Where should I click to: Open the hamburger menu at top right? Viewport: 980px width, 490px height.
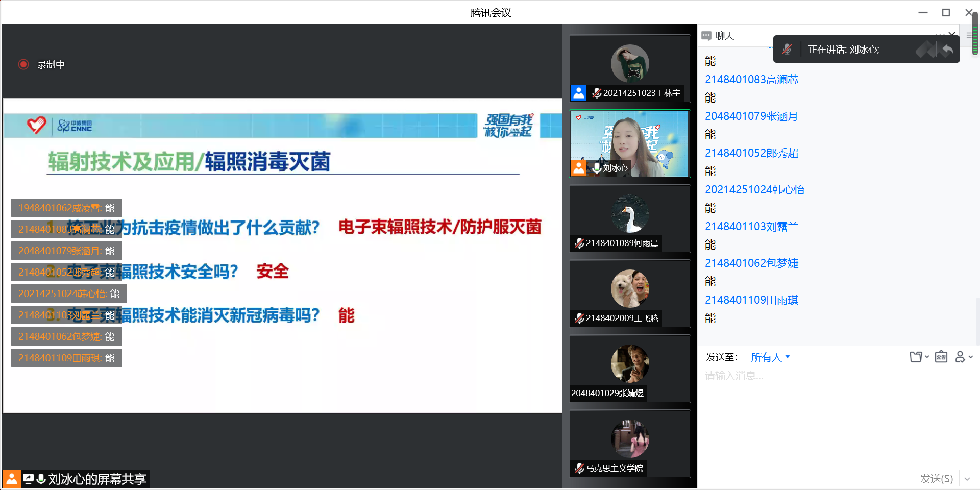(x=969, y=36)
